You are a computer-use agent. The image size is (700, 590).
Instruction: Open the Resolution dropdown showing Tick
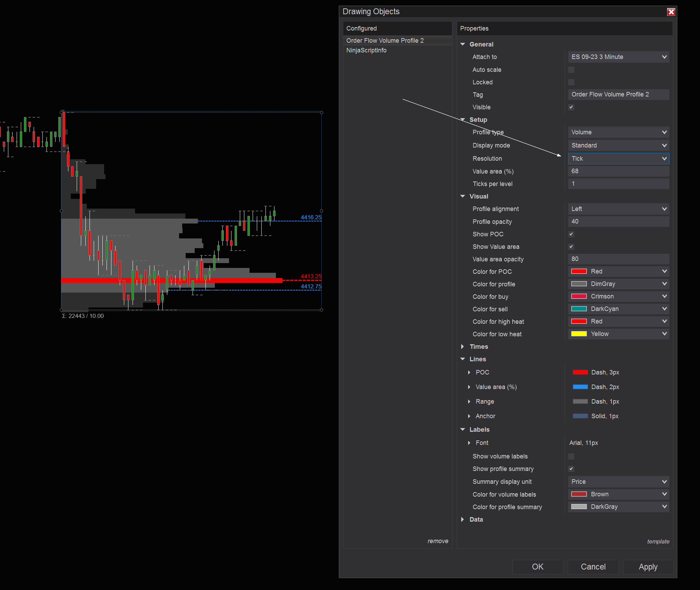[x=618, y=159]
